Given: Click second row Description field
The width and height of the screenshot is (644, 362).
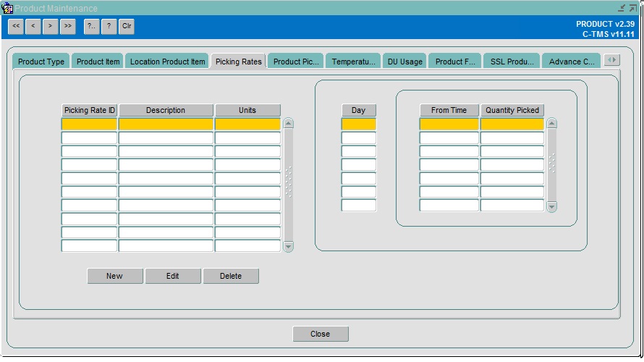Looking at the screenshot, I should pos(166,138).
